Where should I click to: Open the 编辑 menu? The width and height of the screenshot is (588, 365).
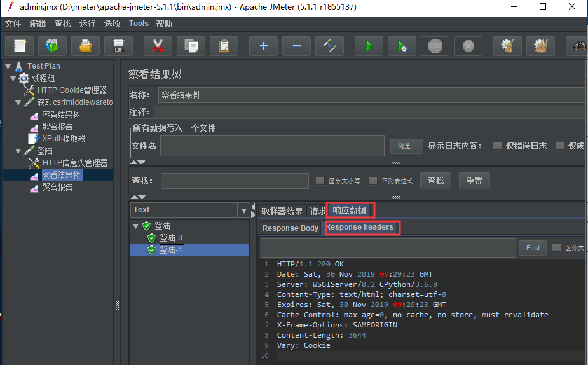[38, 24]
